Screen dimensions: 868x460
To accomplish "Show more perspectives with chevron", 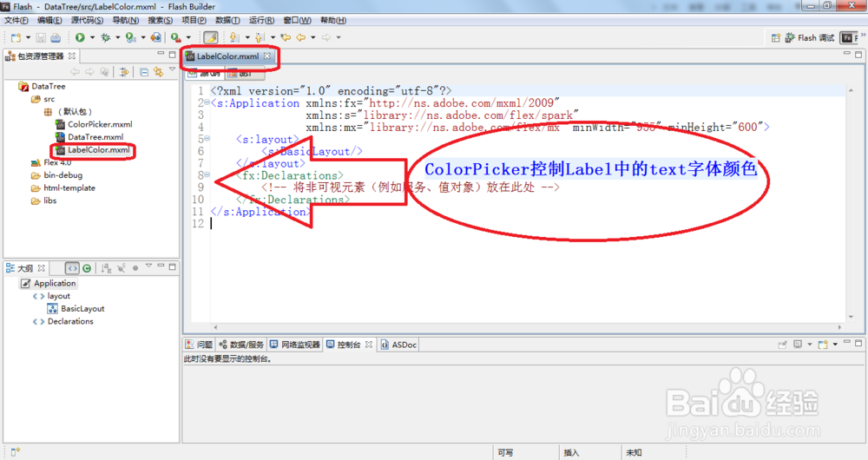I will tap(863, 35).
